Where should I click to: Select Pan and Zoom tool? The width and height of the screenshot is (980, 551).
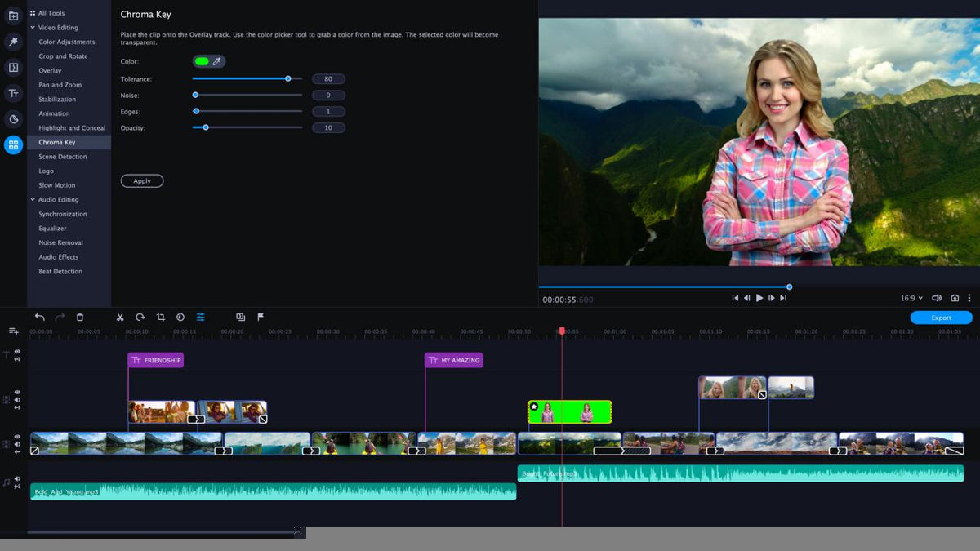point(60,85)
